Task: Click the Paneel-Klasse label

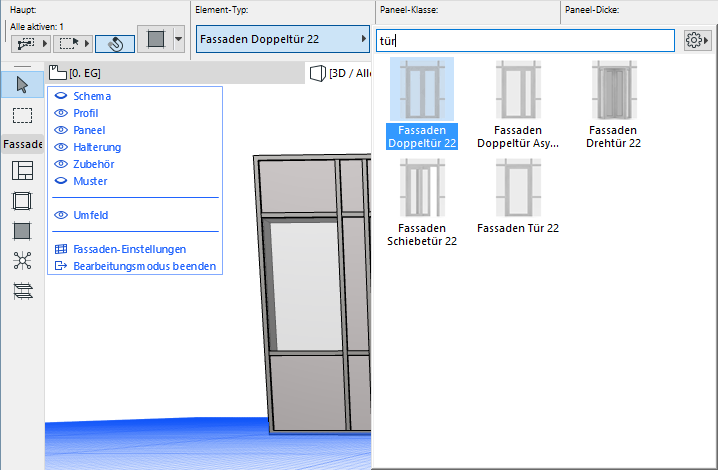Action: tap(409, 10)
